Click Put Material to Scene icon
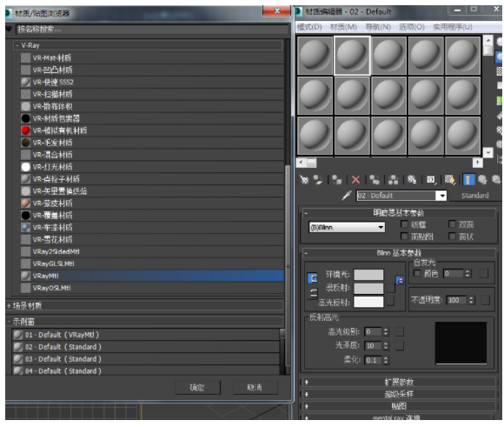Screen dimensions: 504x427 point(318,179)
